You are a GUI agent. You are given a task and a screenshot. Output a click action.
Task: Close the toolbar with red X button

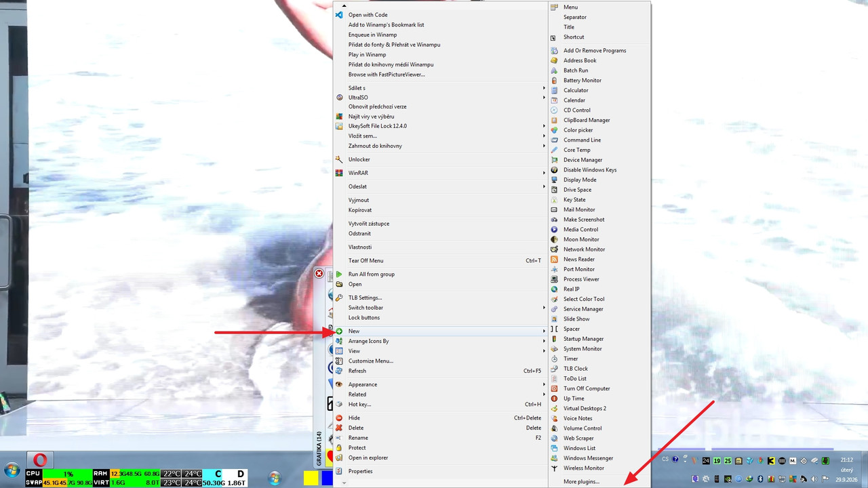[x=319, y=274]
